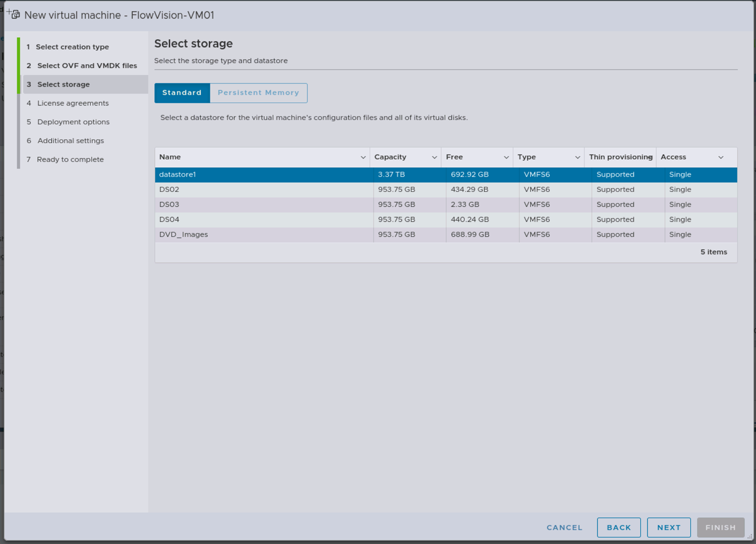
Task: Pick the DS04 datastore row
Action: click(x=262, y=220)
